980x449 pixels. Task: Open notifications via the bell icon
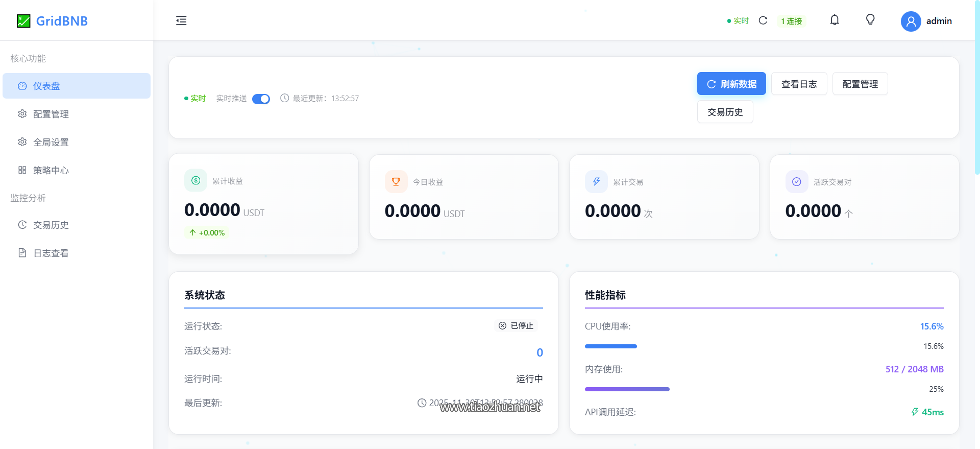click(835, 20)
